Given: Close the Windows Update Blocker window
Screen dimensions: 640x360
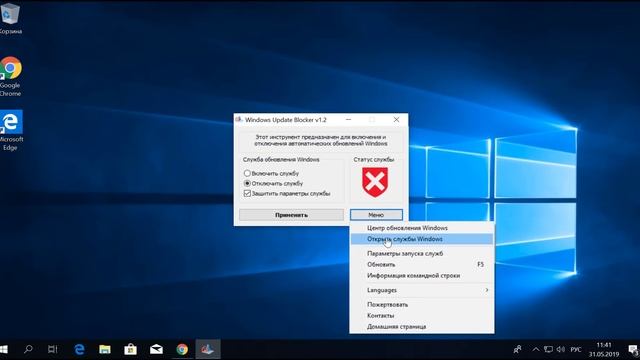Looking at the screenshot, I should (x=396, y=120).
